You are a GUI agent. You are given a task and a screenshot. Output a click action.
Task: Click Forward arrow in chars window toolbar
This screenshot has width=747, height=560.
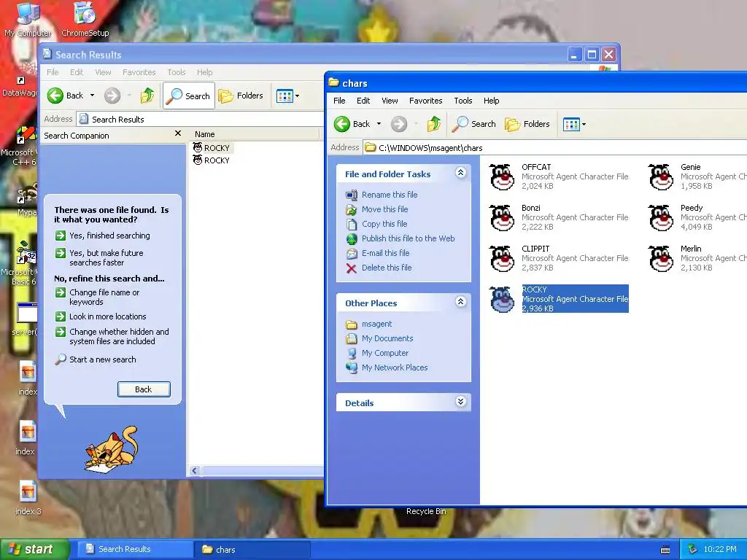[399, 124]
